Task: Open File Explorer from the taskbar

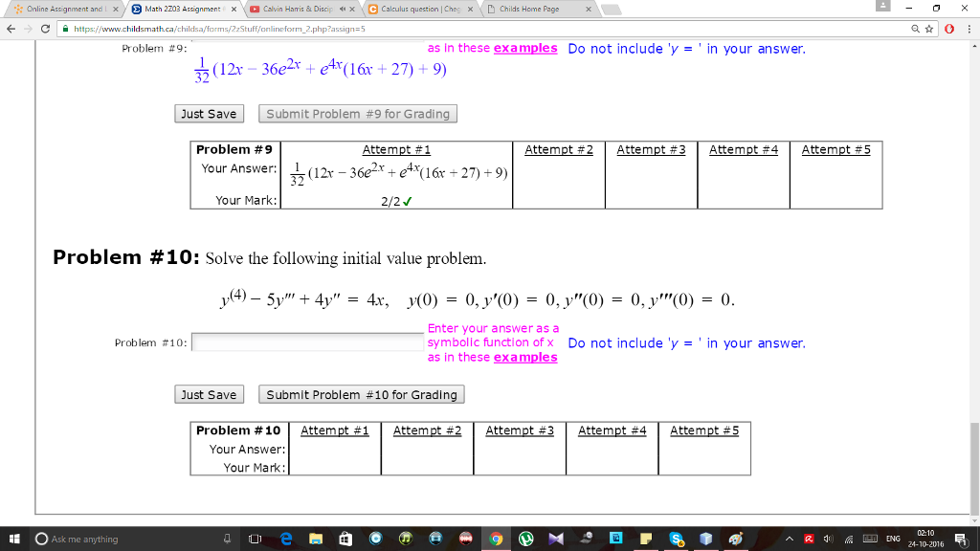Action: (316, 539)
